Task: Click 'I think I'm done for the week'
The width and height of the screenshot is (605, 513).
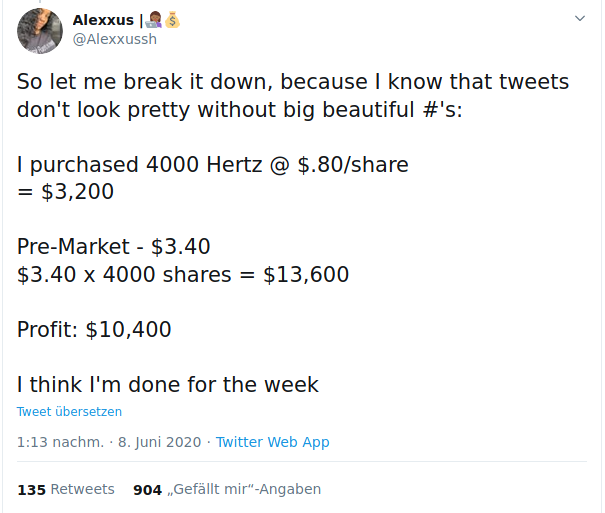Action: (168, 384)
